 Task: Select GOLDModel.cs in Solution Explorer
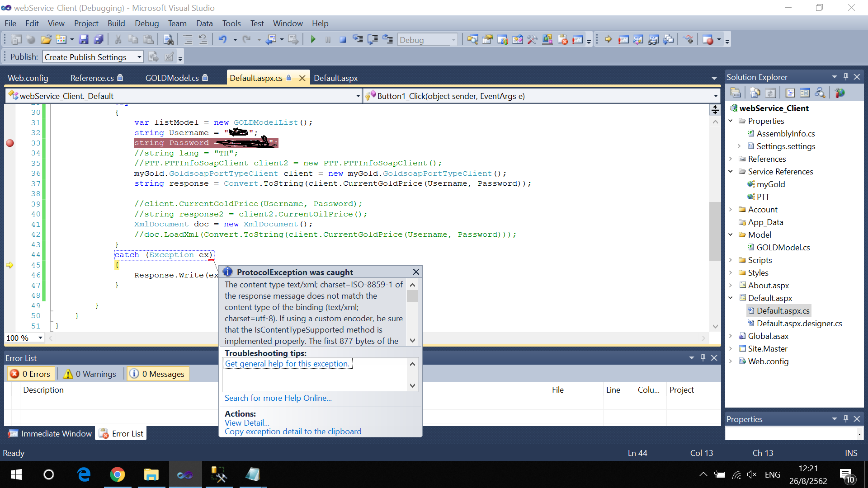(x=783, y=247)
